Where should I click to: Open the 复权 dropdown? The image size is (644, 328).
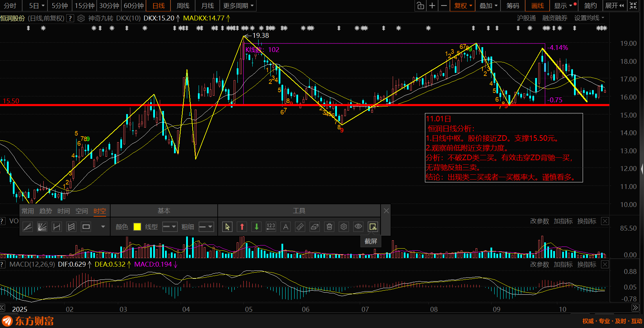tap(463, 6)
